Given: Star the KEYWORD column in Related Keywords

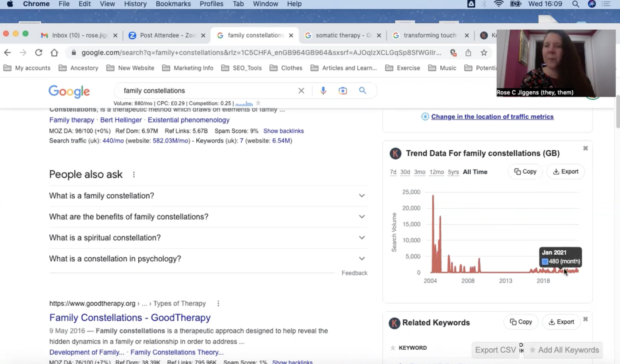Looking at the screenshot, I should [x=393, y=347].
